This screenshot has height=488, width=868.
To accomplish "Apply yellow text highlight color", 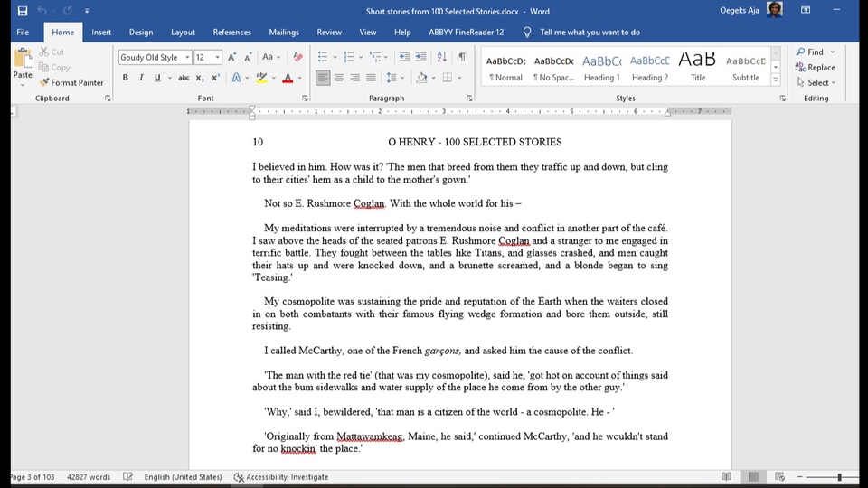I will coord(261,78).
